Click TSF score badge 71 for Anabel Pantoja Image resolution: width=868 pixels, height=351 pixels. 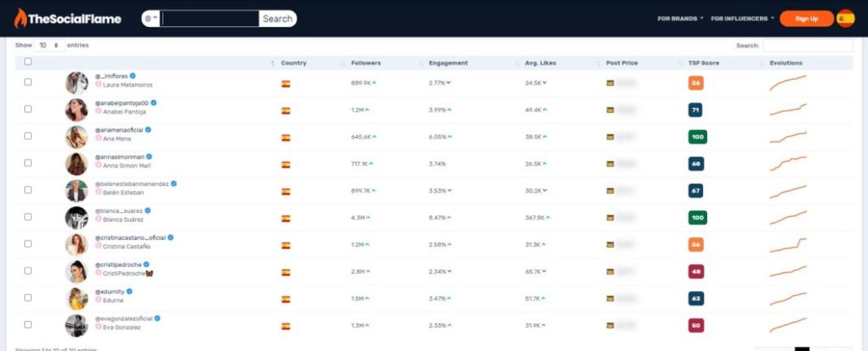[695, 110]
